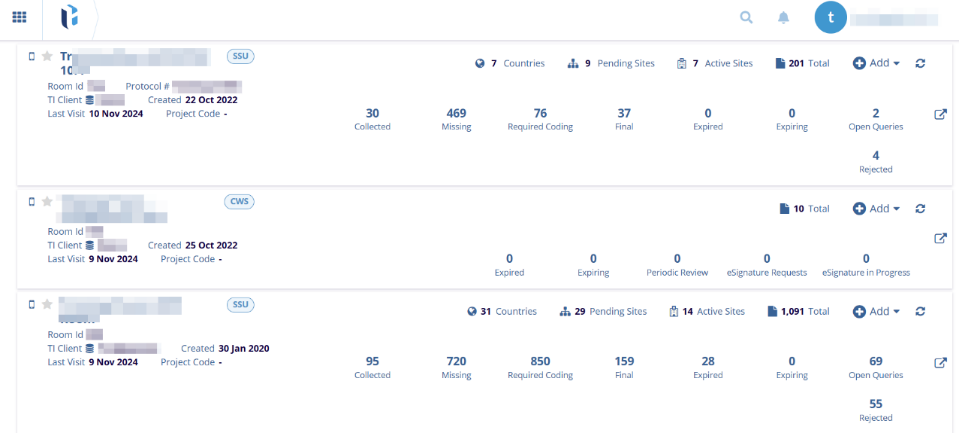Open the app launcher grid menu

tap(19, 17)
